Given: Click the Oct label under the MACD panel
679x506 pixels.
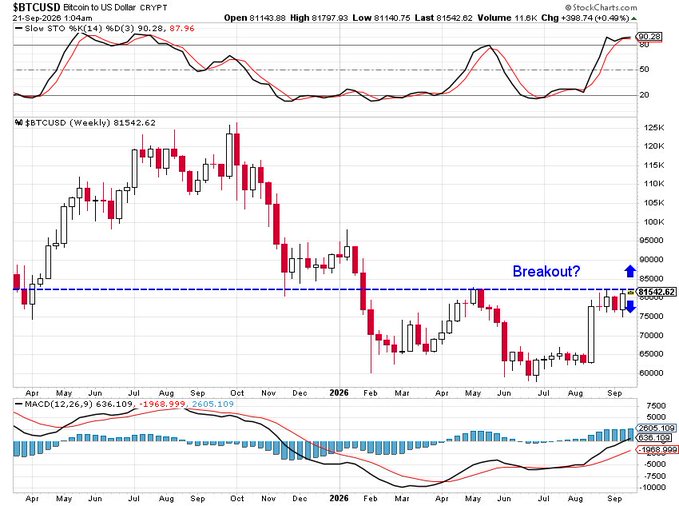Looking at the screenshot, I should pyautogui.click(x=237, y=498).
